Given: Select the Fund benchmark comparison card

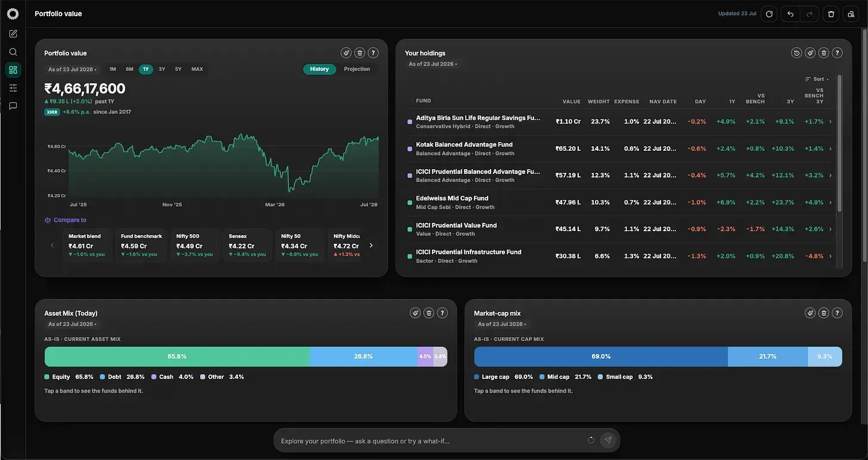Looking at the screenshot, I should pos(141,245).
